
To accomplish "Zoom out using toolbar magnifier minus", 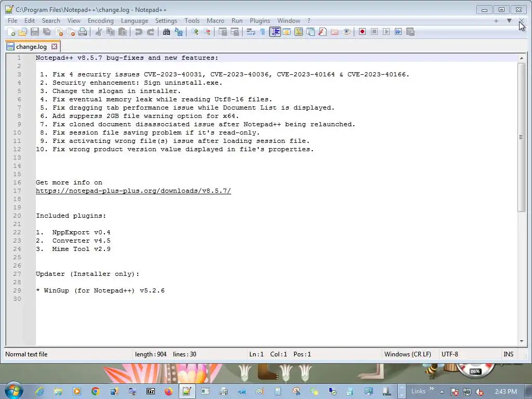I will [x=207, y=32].
